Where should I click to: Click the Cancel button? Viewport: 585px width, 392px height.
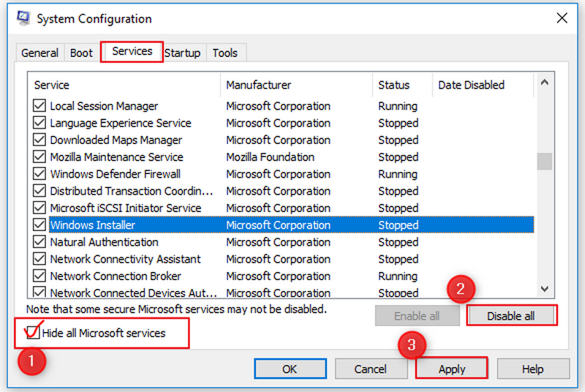point(371,369)
